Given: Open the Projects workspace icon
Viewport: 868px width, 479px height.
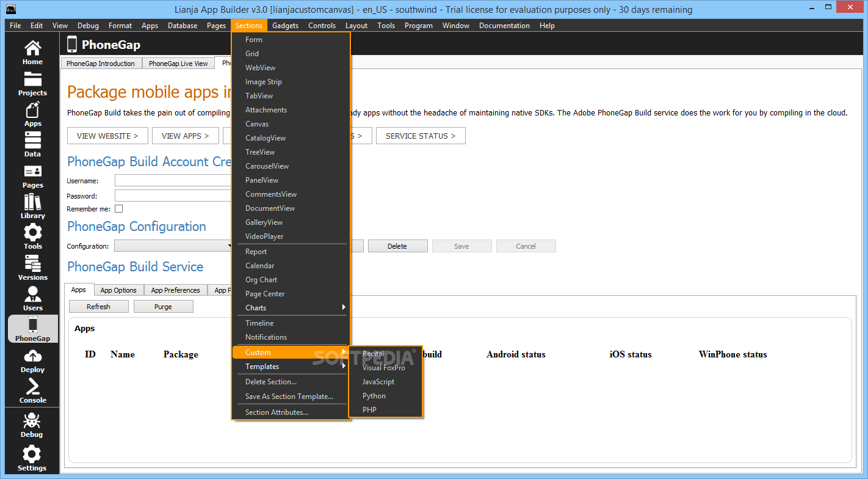Looking at the screenshot, I should (32, 84).
